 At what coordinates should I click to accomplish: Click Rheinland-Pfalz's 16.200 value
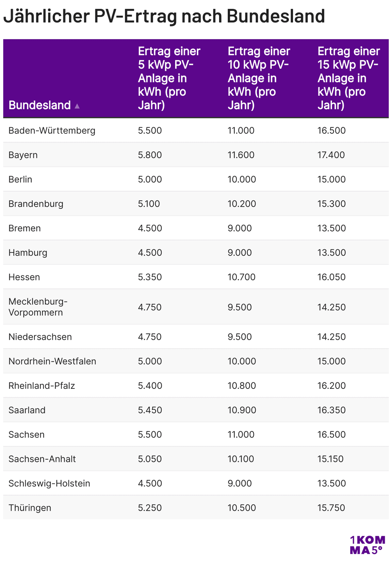point(331,386)
